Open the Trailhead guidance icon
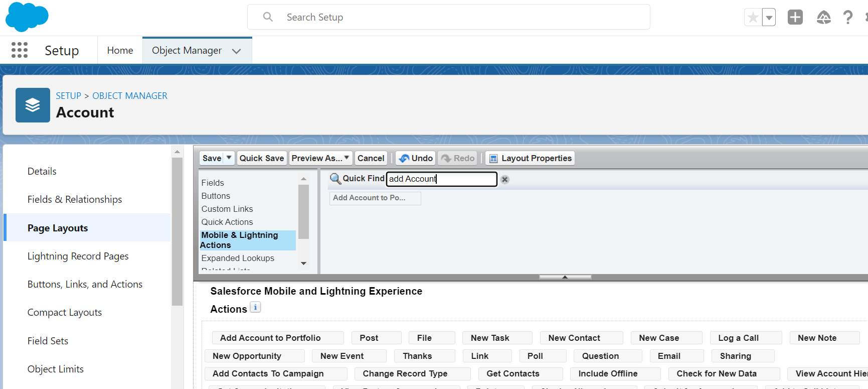868x389 pixels. pos(823,18)
